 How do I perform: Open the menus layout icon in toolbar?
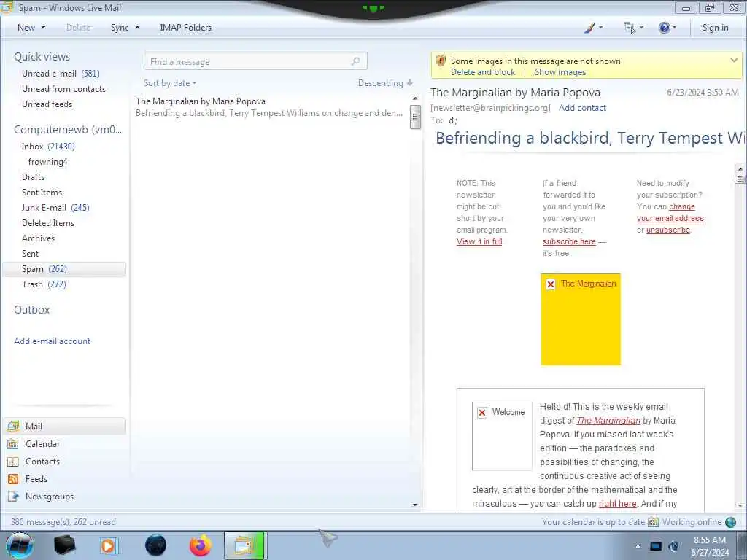coord(630,28)
